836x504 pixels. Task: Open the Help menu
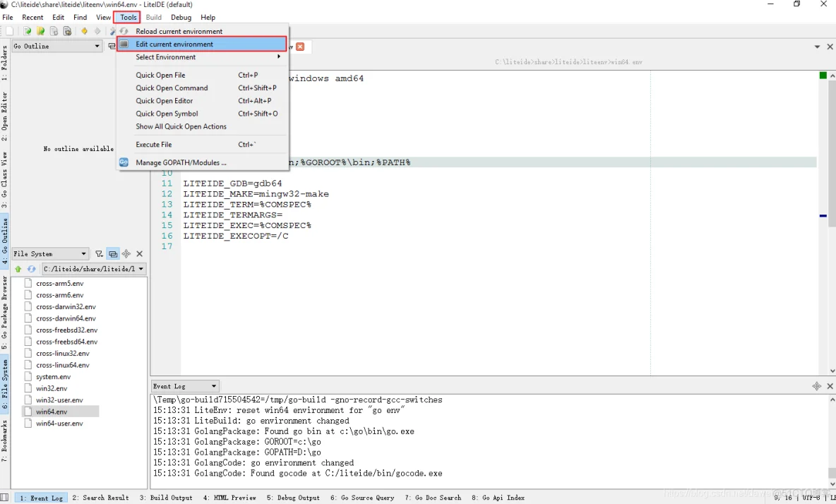208,17
